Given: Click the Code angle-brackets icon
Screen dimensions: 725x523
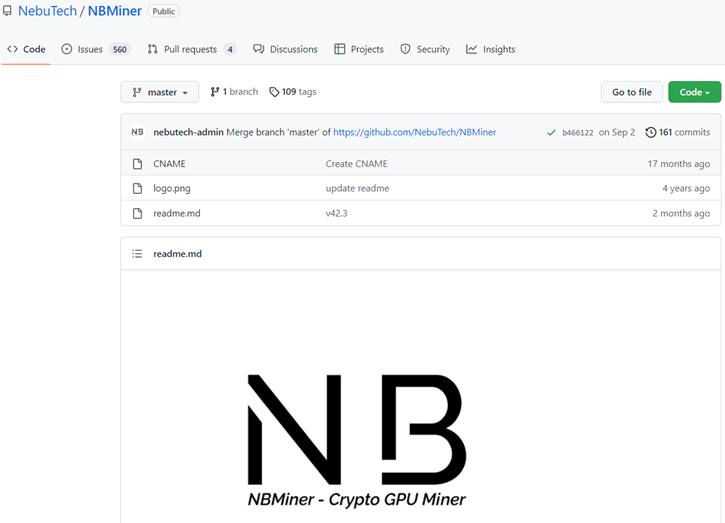Looking at the screenshot, I should 12,49.
